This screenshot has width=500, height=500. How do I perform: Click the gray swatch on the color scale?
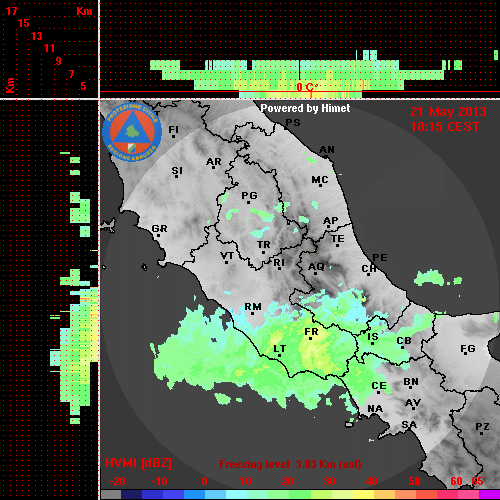[110, 495]
